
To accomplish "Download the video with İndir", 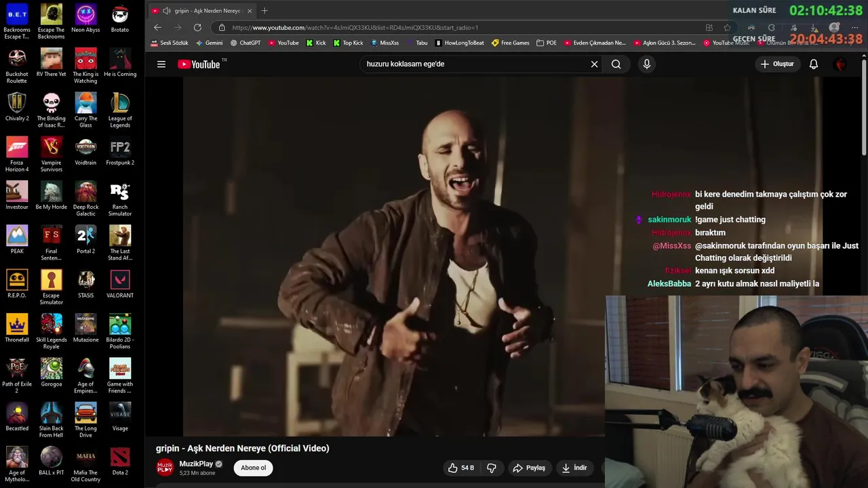I will coord(574,468).
